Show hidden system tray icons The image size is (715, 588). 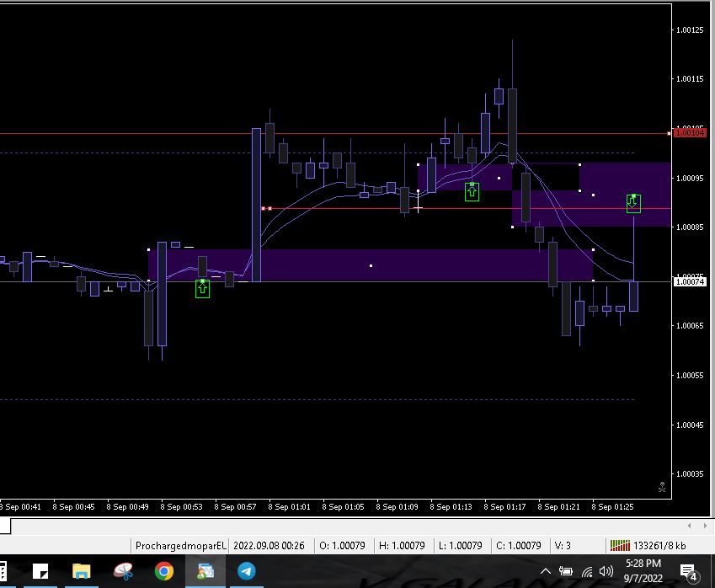tap(546, 571)
